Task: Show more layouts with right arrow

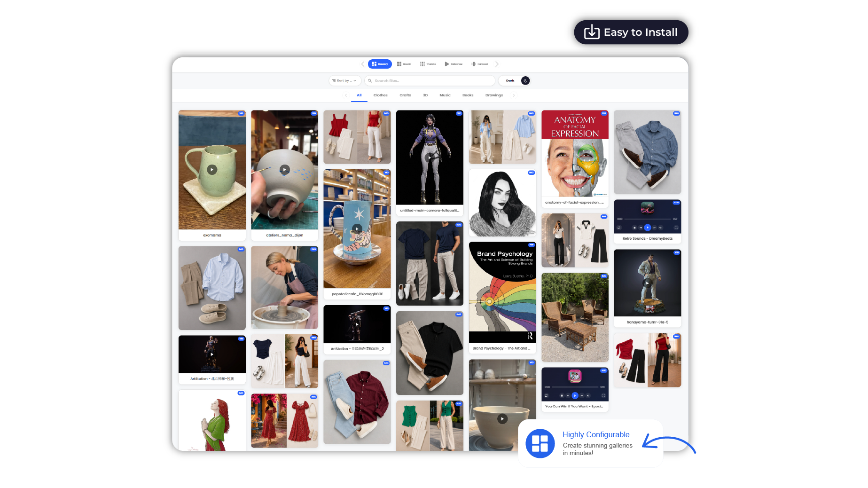Action: coord(497,64)
